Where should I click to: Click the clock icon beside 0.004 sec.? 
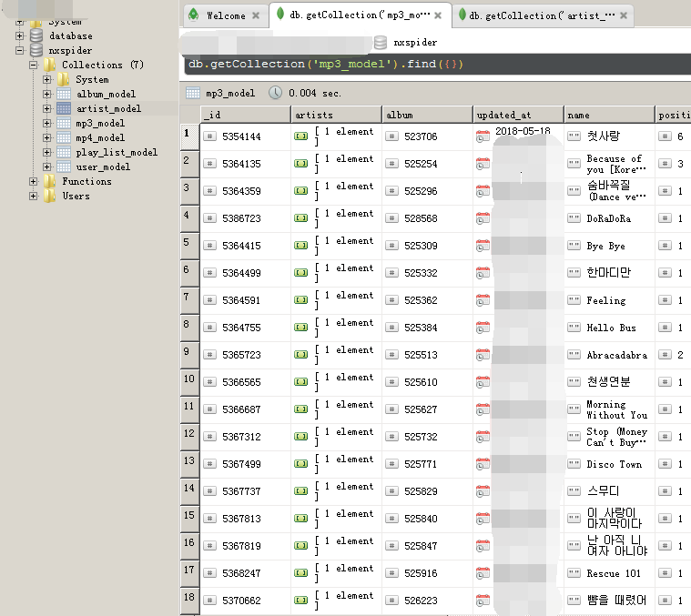tap(276, 93)
